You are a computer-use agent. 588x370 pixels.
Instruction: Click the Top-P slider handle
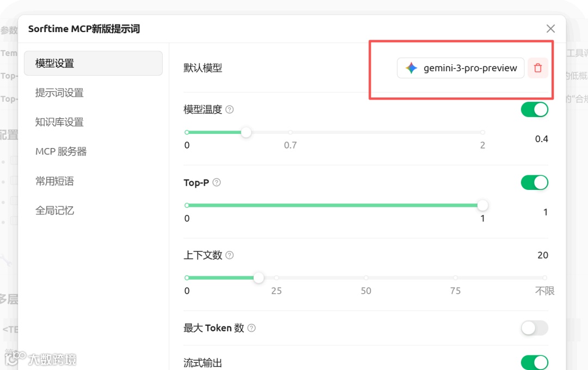pos(482,205)
